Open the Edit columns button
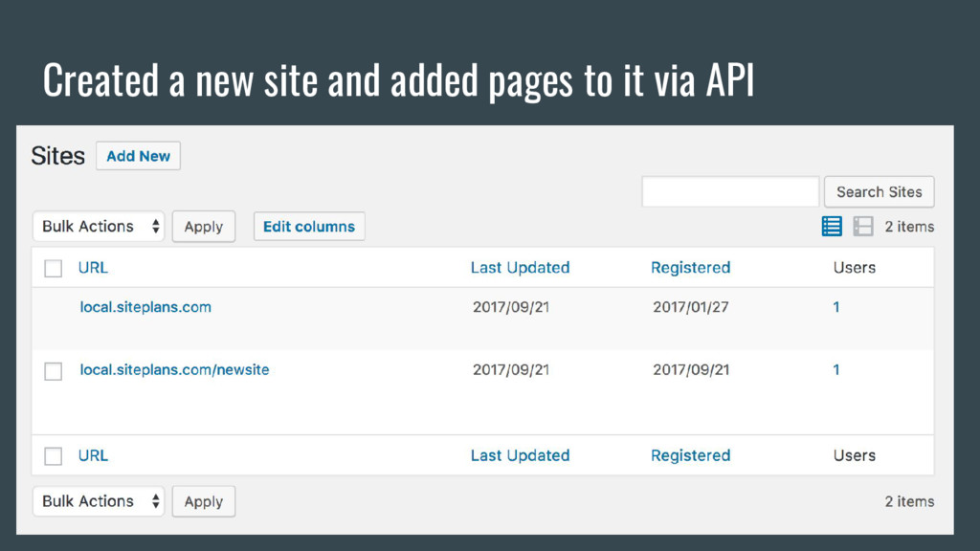980x551 pixels. click(309, 226)
